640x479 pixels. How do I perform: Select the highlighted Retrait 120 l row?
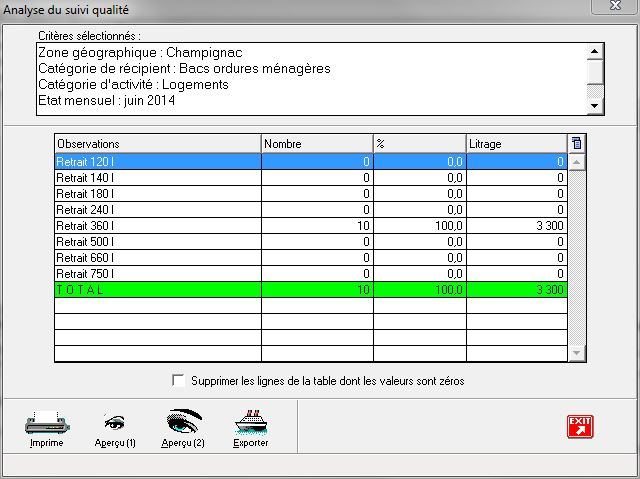point(157,162)
